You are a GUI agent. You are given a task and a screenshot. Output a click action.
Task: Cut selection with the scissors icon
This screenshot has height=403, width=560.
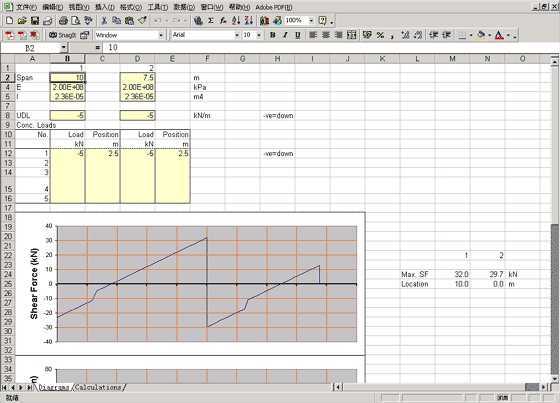(x=104, y=21)
